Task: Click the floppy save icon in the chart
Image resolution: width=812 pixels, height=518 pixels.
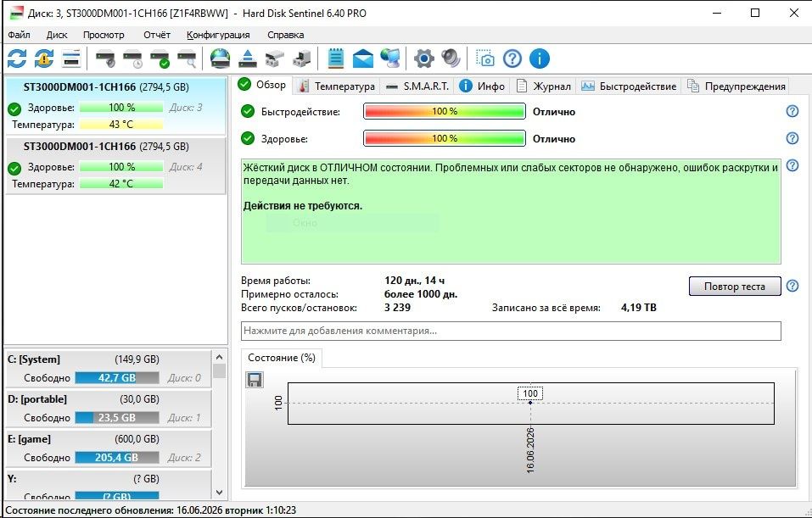Action: tap(255, 380)
